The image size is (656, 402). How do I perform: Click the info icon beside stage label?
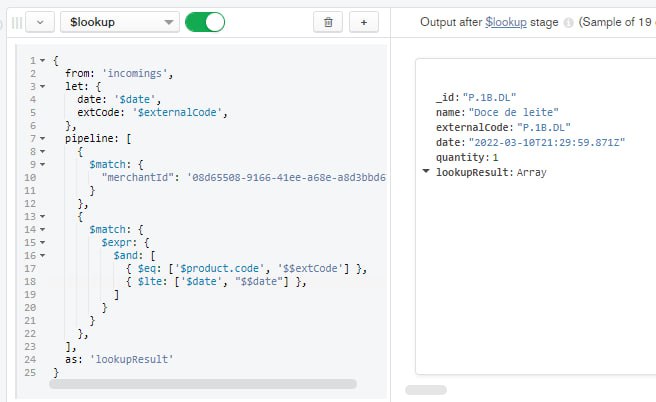(x=568, y=23)
